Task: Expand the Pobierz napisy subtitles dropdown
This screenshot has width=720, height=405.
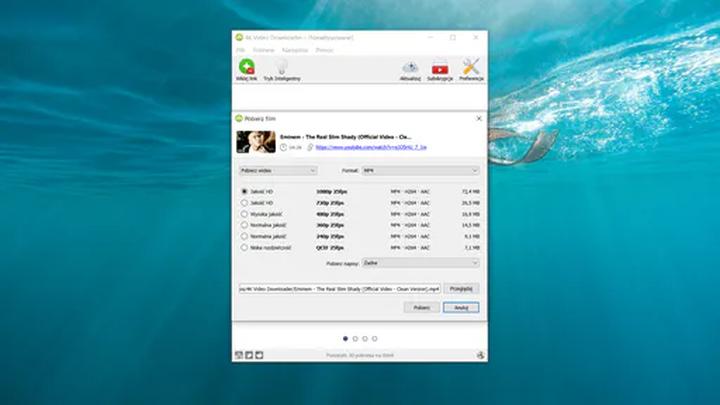Action: (x=420, y=263)
